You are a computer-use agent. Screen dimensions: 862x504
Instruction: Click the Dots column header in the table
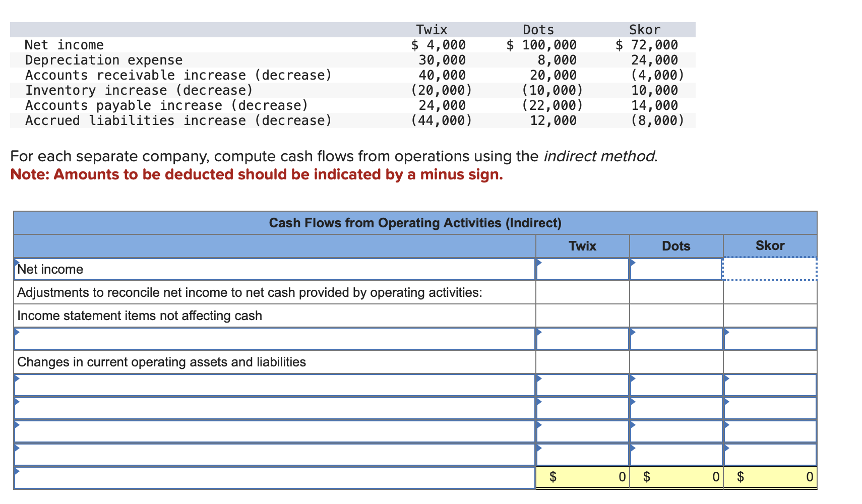click(x=675, y=246)
